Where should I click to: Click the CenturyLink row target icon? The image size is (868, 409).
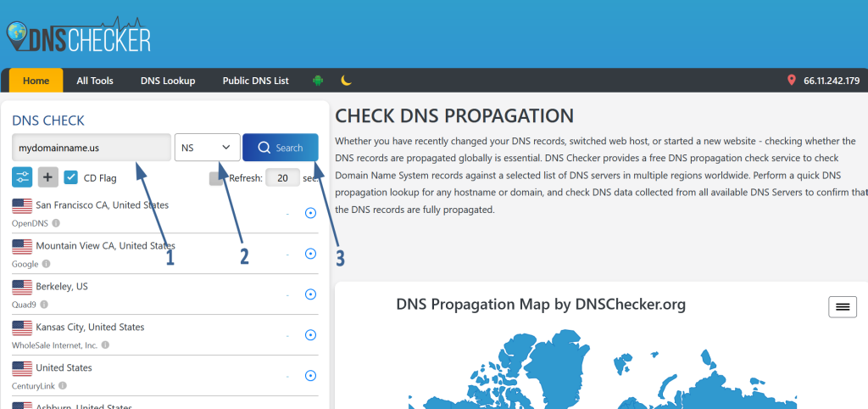point(310,376)
